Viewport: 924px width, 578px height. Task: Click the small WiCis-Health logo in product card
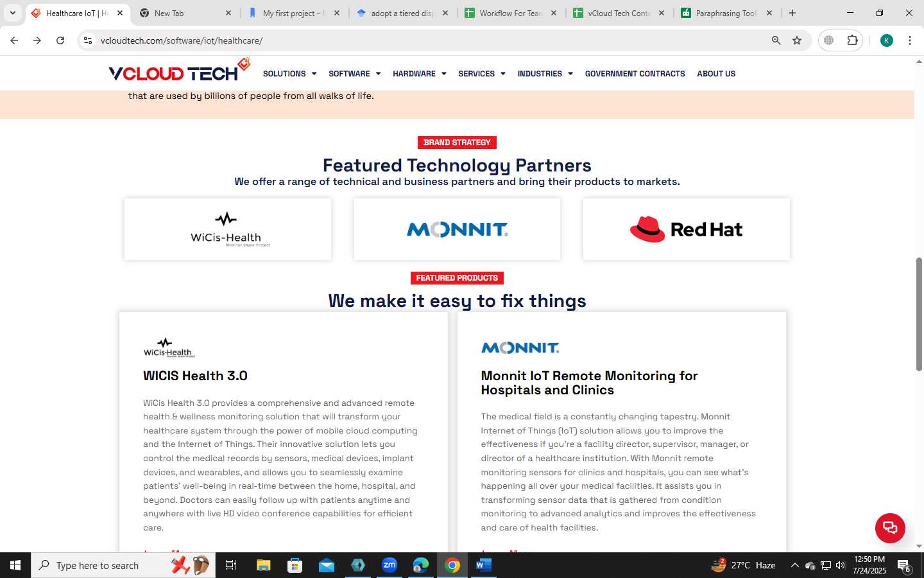(169, 347)
